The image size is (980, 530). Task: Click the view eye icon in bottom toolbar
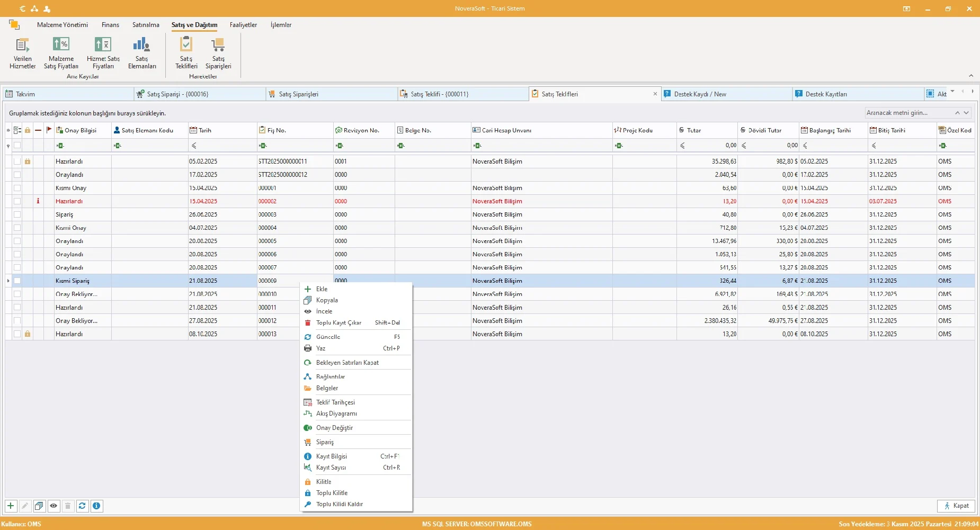tap(54, 506)
